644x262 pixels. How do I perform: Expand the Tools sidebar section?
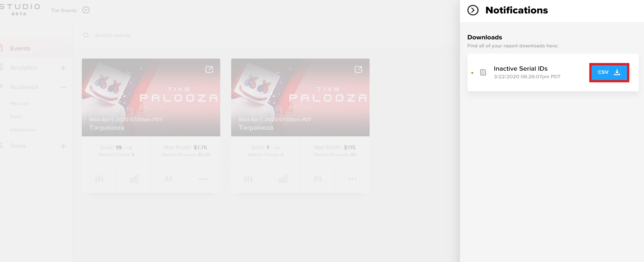point(63,146)
